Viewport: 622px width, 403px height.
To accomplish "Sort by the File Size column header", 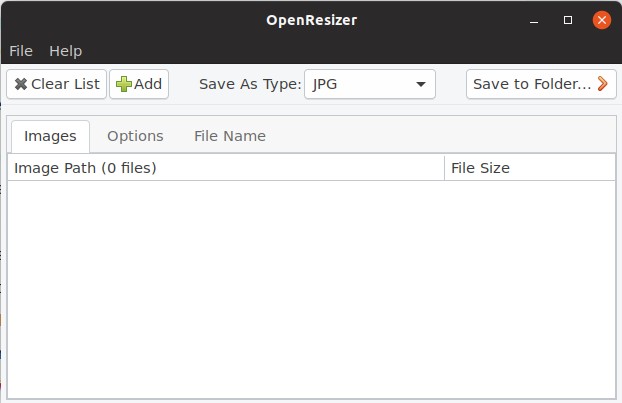I will (x=530, y=168).
